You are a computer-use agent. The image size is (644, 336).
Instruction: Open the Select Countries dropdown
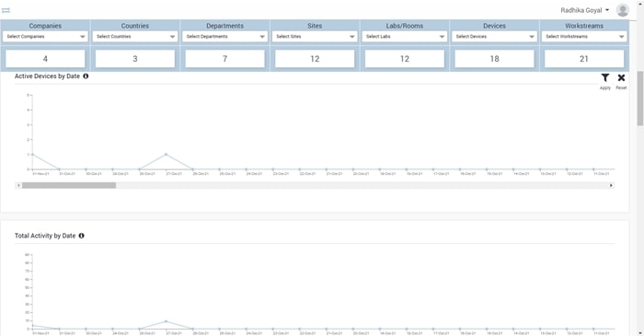click(135, 37)
